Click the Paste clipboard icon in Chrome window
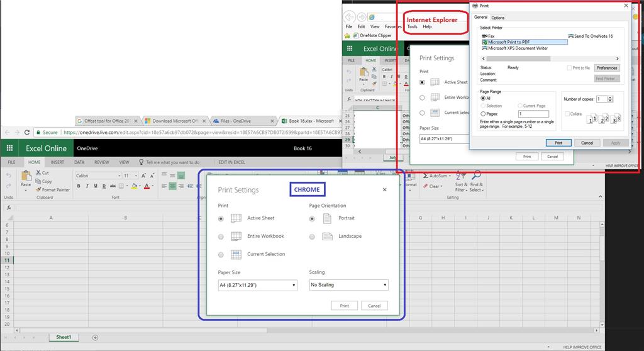644x351 pixels. pos(26,176)
